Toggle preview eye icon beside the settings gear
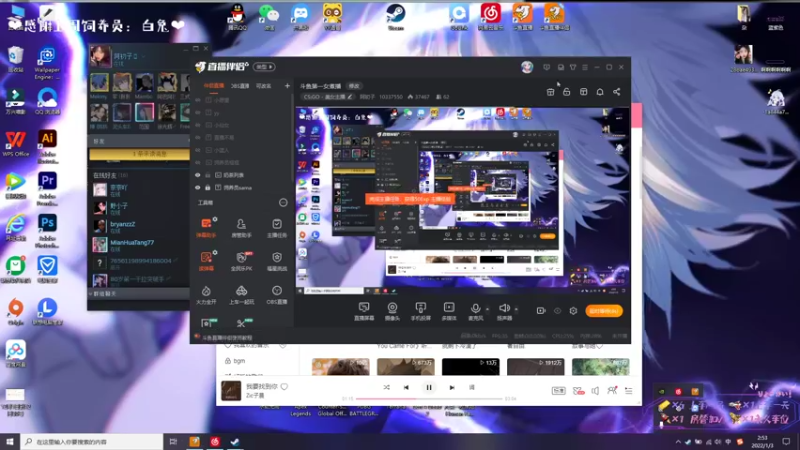Viewport: 800px width, 450px height. click(x=557, y=311)
